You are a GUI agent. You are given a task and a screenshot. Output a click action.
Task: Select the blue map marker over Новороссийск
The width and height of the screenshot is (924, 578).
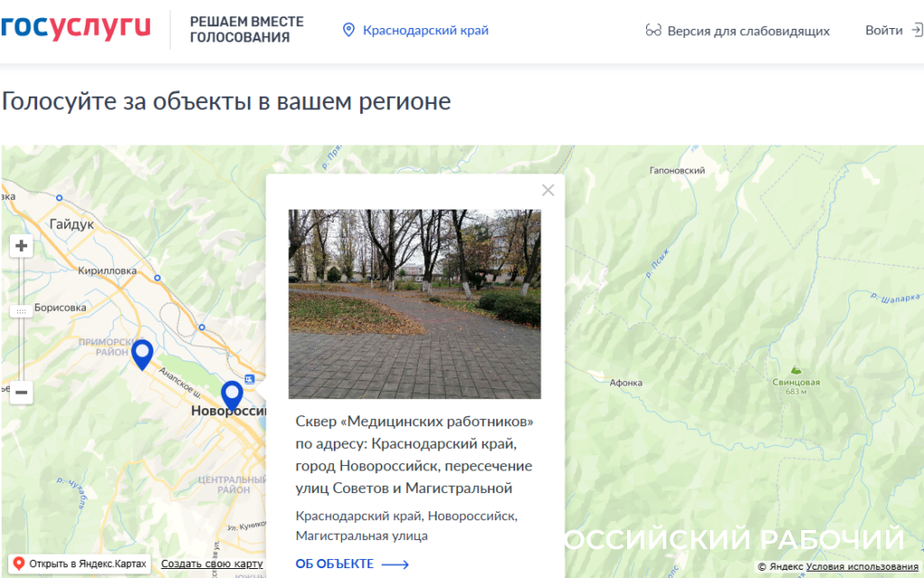232,396
